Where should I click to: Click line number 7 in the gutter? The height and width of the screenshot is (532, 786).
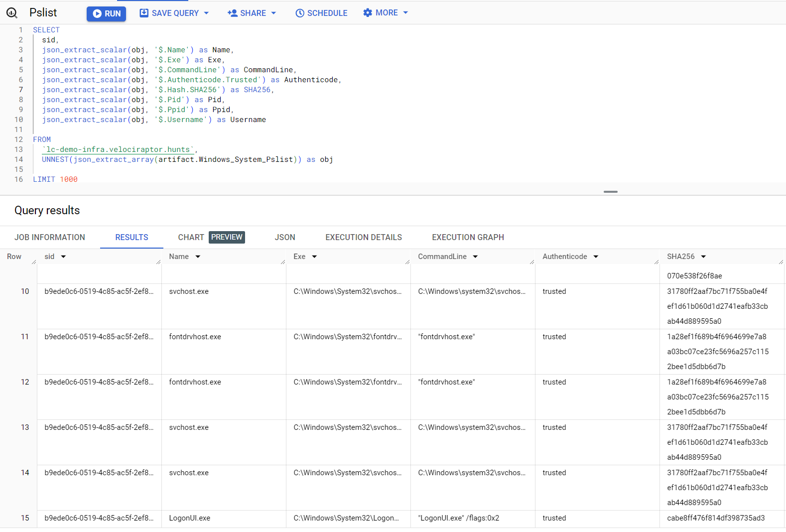click(21, 90)
